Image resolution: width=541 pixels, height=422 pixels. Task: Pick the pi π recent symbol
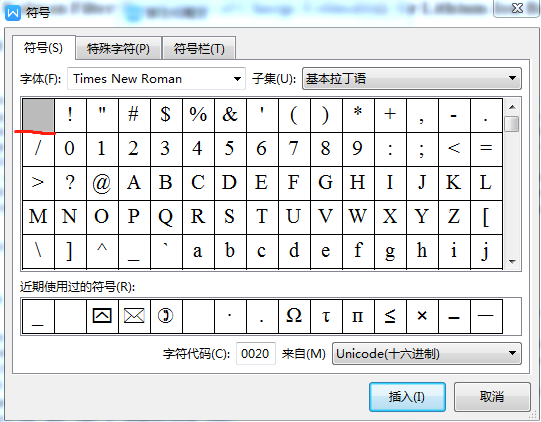[x=358, y=316]
